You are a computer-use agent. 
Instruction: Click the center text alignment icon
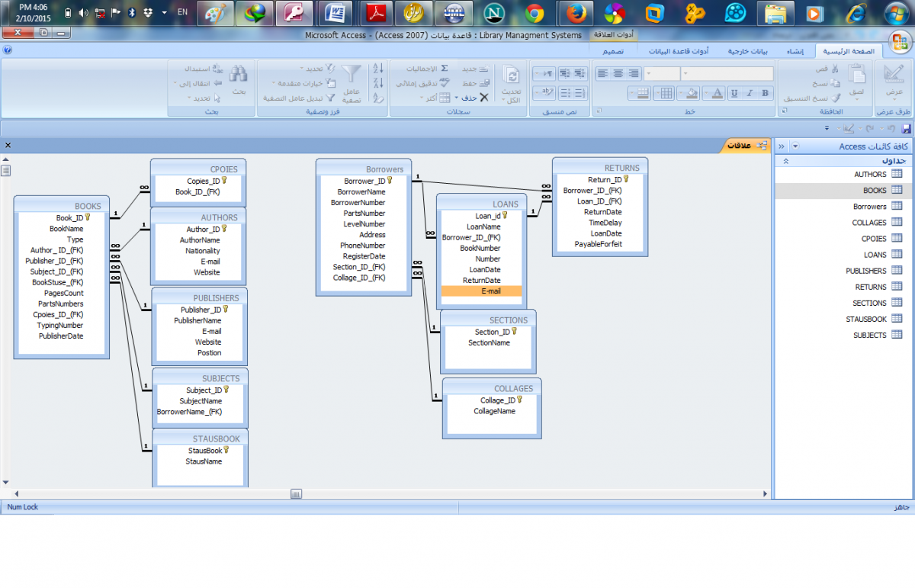[618, 73]
